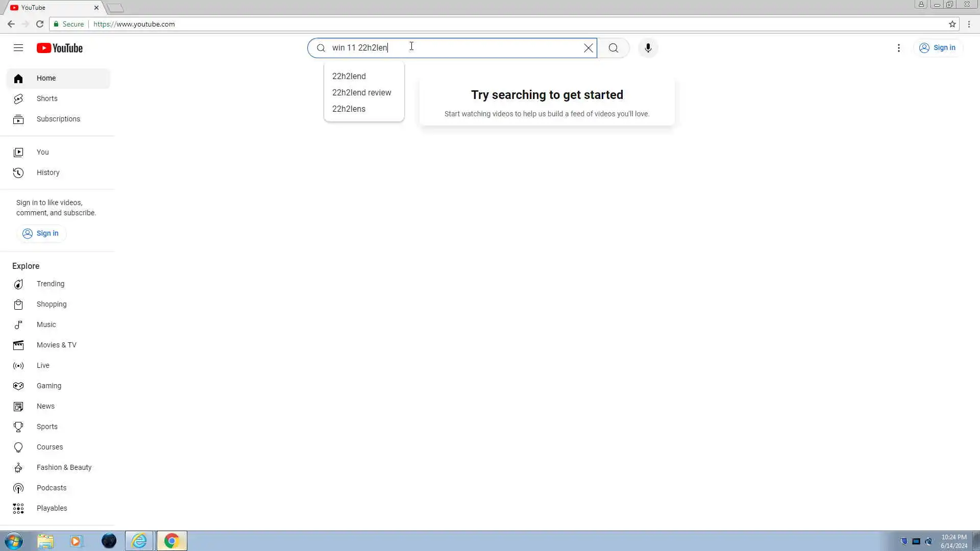980x551 pixels.
Task: Open watch History in the sidebar
Action: 48,172
